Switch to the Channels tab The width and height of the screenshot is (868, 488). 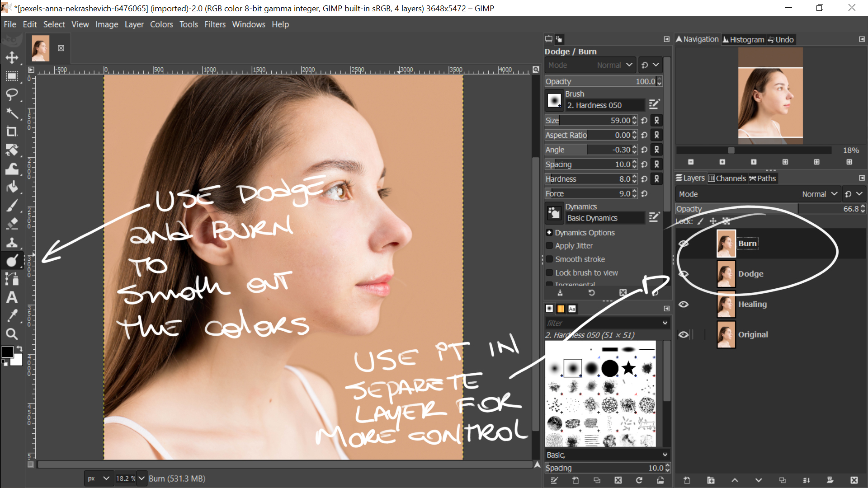click(727, 178)
